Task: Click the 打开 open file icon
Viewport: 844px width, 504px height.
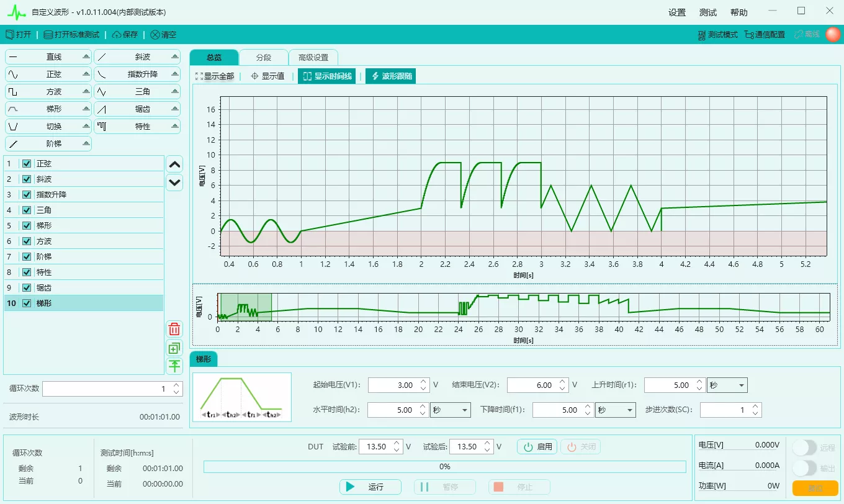Action: [9, 35]
